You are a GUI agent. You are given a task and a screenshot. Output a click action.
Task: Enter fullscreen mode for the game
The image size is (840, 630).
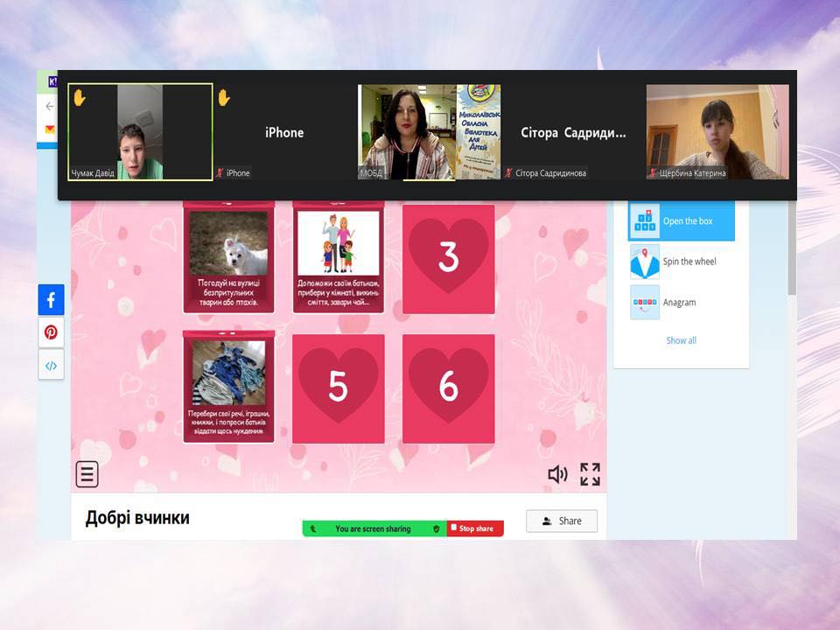tap(590, 474)
